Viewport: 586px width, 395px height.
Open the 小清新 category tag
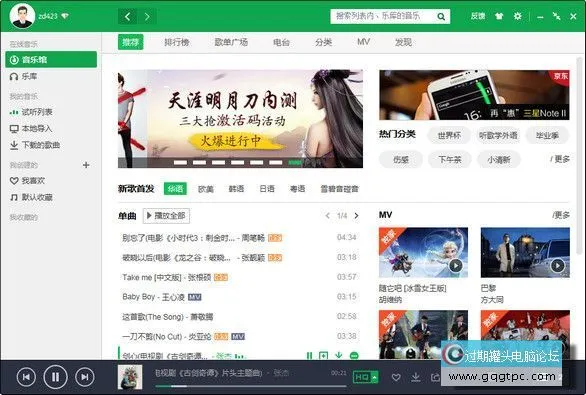click(499, 160)
